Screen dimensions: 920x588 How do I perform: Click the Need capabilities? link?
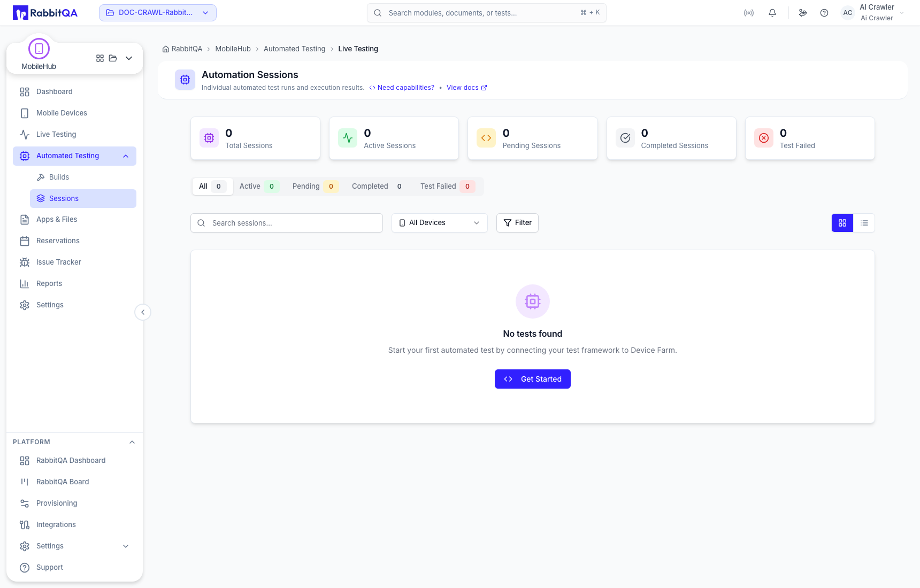(x=402, y=88)
